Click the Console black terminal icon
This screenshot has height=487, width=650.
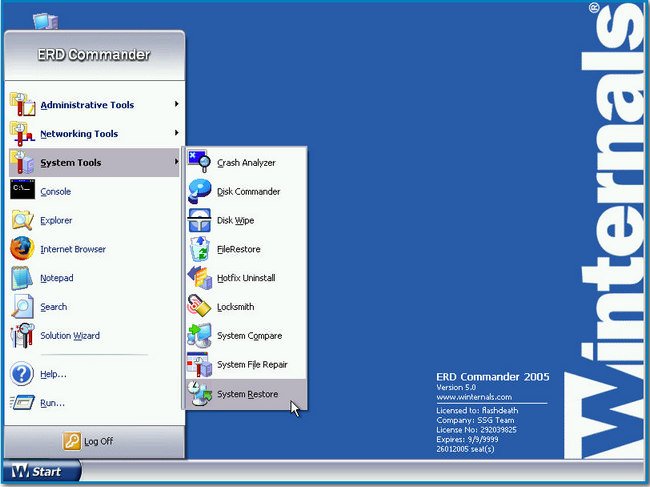[x=22, y=189]
